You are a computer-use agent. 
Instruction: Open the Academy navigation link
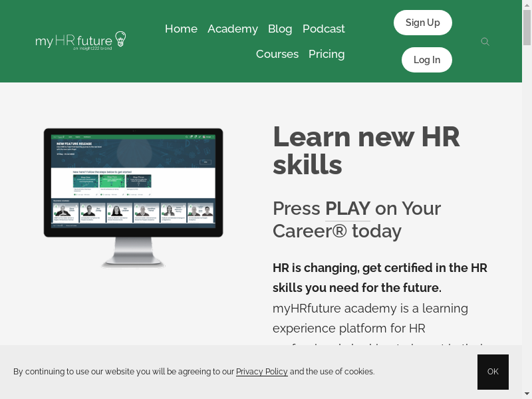(232, 29)
